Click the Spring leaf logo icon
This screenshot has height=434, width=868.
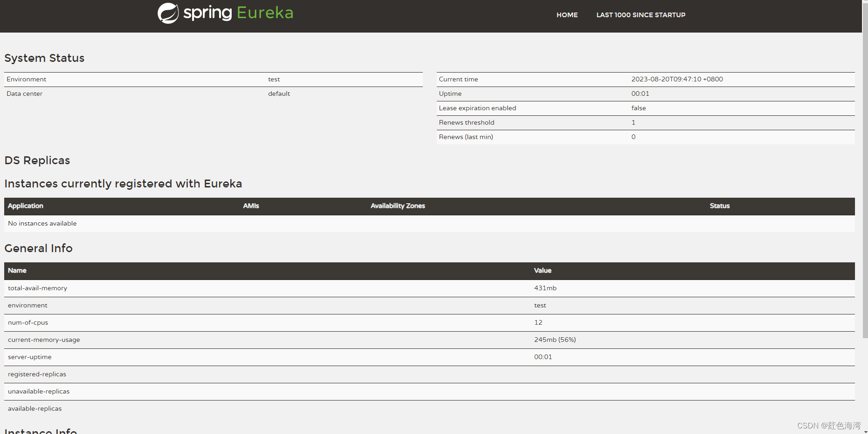tap(168, 13)
